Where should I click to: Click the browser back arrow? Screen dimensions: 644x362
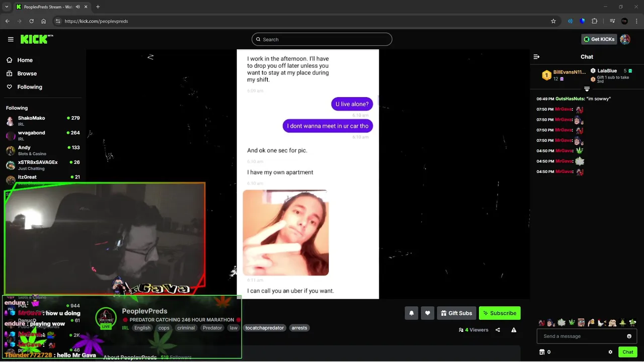(7, 21)
